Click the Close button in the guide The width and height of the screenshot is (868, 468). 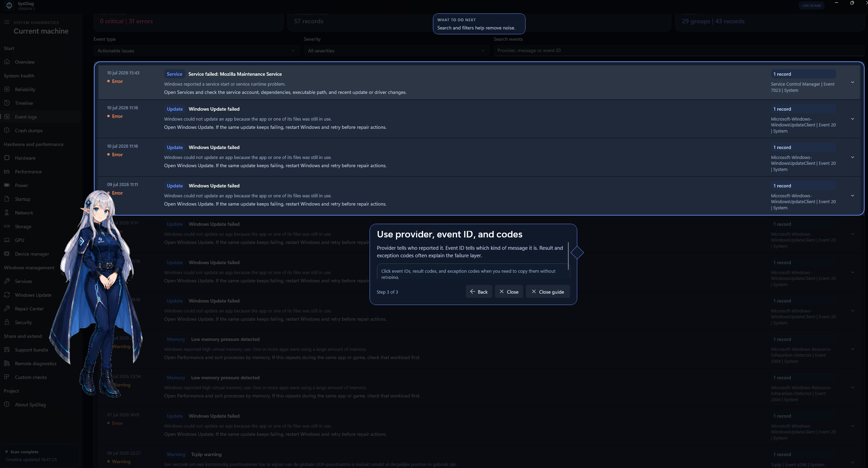509,292
